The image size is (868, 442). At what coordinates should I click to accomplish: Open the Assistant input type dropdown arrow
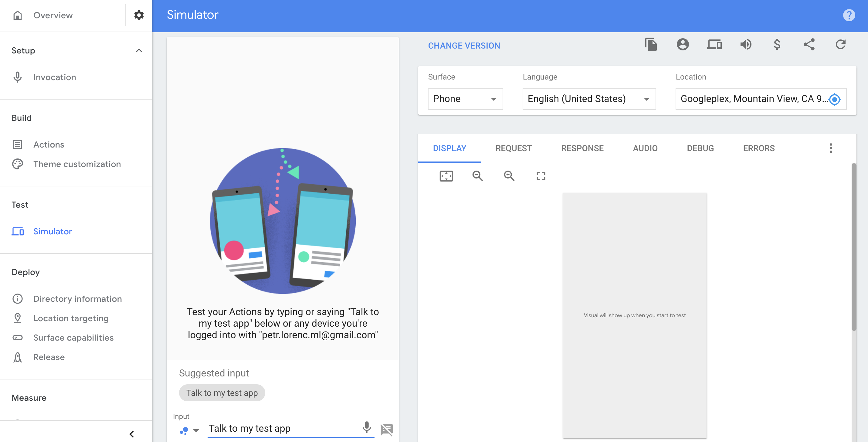point(196,430)
